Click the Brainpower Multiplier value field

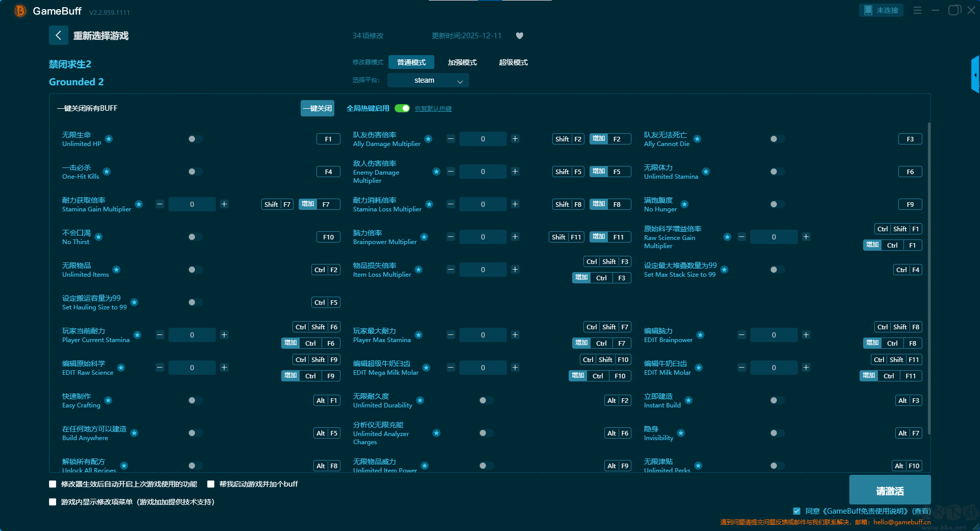coord(483,237)
